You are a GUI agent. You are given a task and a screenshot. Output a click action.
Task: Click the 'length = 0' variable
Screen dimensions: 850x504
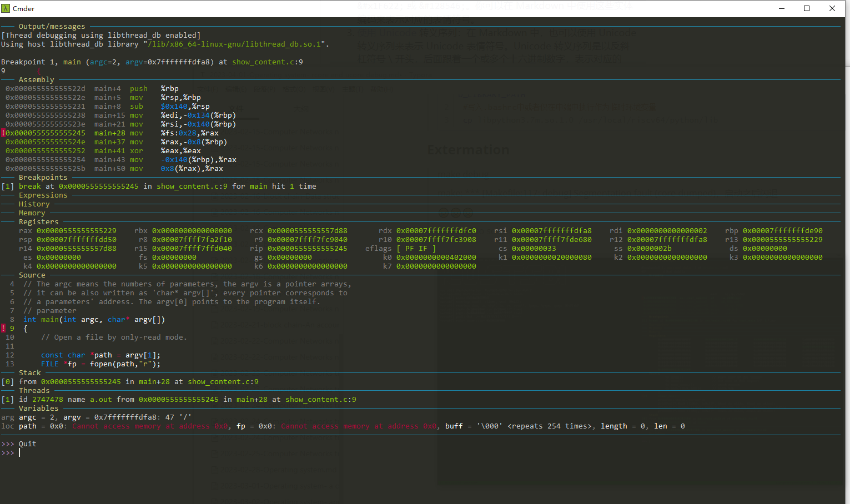tap(622, 426)
